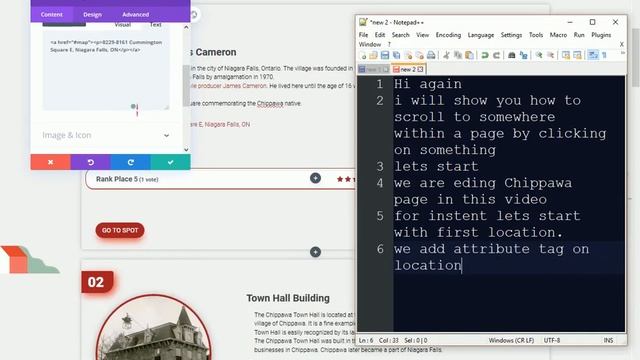Click the Windows (CR LF) status bar entry
The width and height of the screenshot is (640, 360).
pos(511,340)
